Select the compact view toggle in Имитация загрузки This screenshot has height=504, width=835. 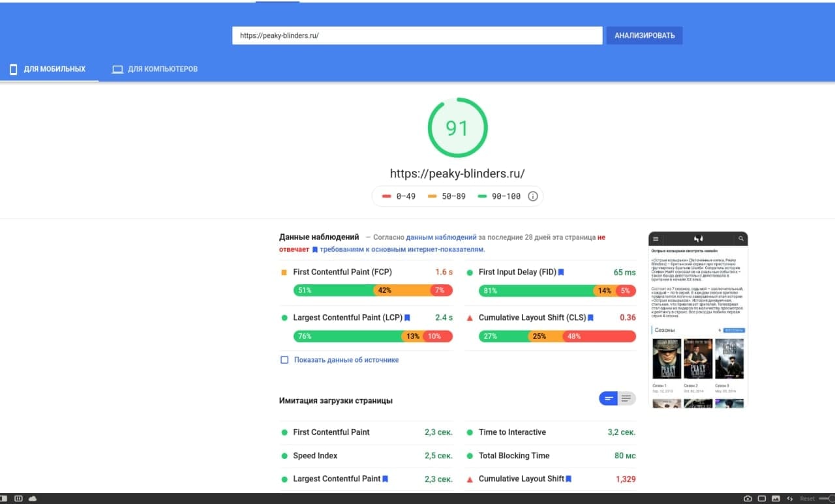tap(609, 398)
